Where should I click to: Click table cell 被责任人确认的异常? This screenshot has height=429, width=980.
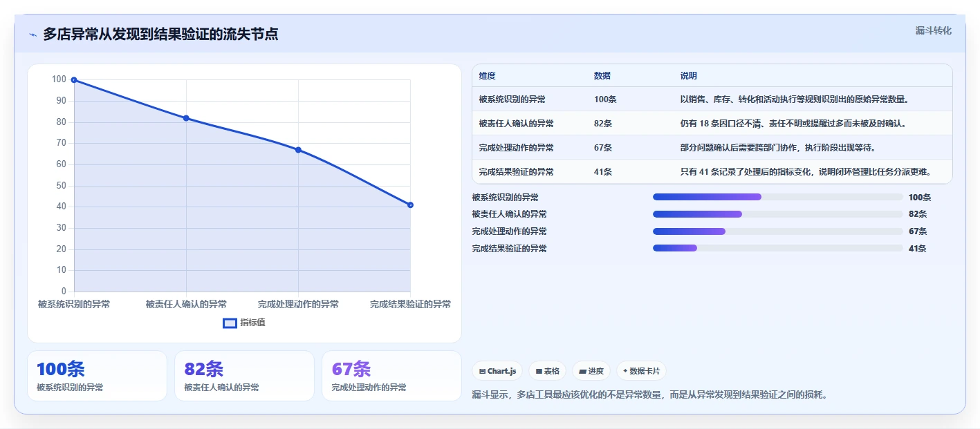coord(516,124)
